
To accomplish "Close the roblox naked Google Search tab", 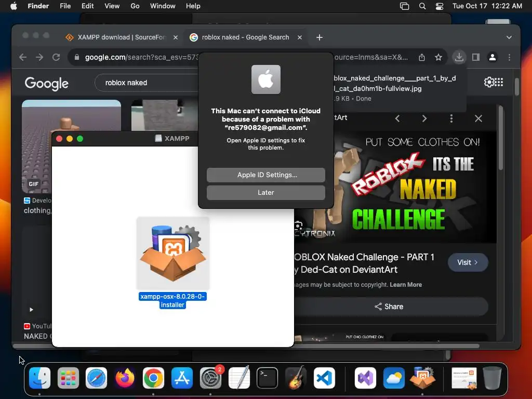I will pyautogui.click(x=300, y=37).
